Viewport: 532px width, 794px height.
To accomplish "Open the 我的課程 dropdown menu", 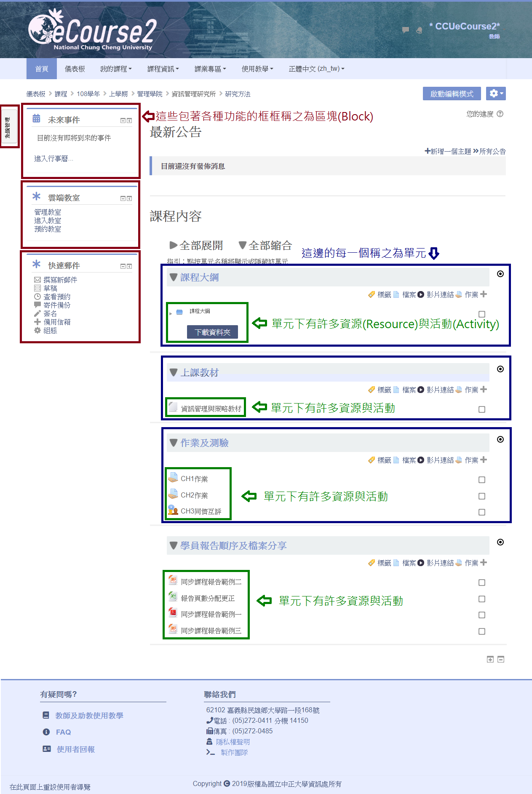I will (x=116, y=69).
